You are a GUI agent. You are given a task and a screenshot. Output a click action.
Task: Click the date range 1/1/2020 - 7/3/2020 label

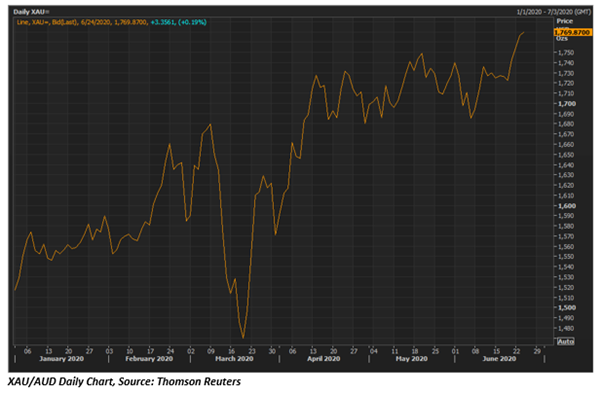coord(553,12)
